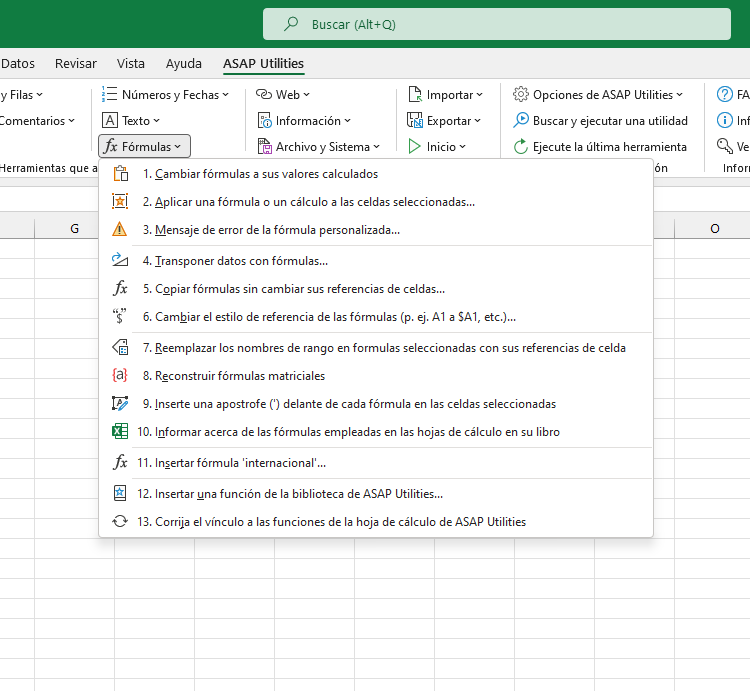Click the star library function icon
Image resolution: width=750 pixels, height=691 pixels.
(x=120, y=493)
